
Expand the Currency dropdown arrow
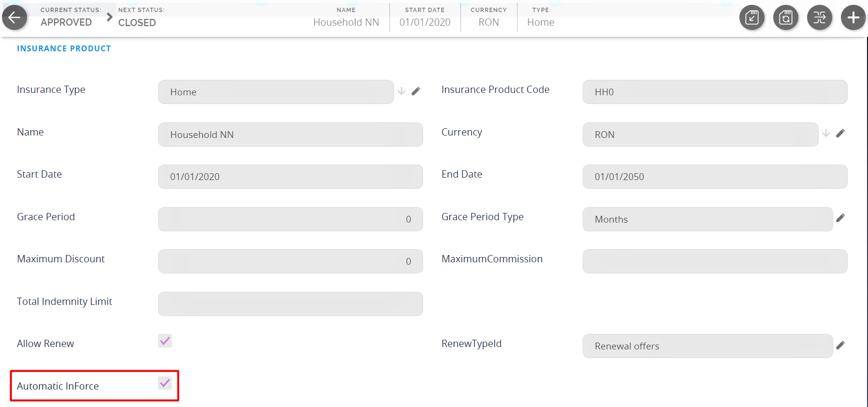826,133
